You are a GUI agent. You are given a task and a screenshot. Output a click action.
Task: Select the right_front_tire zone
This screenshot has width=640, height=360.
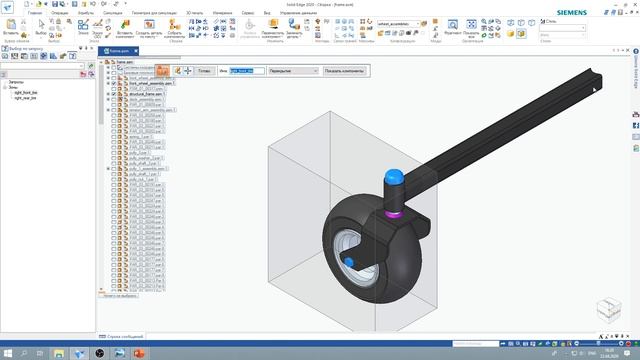(x=26, y=93)
